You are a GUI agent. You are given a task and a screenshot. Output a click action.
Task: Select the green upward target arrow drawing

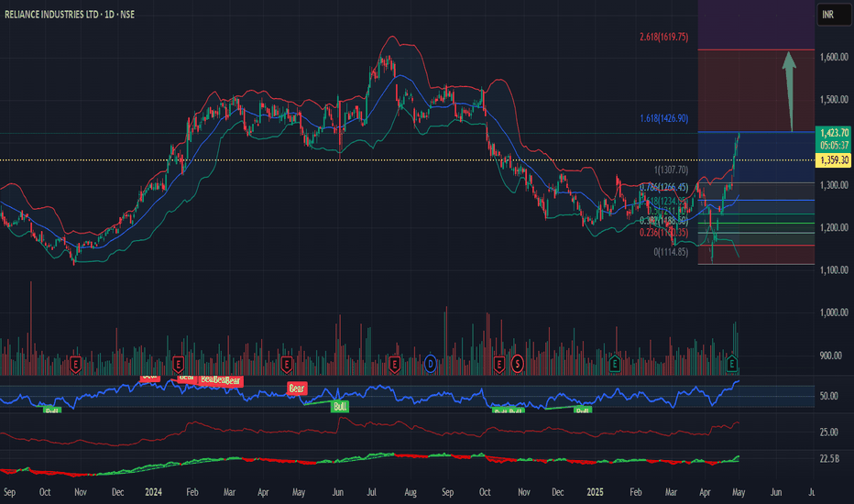pos(790,91)
